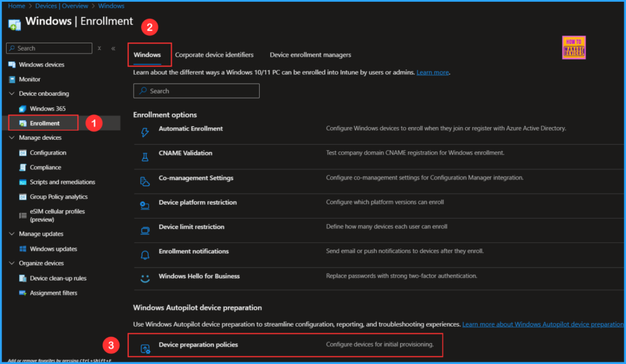Click the Device platform restriction icon
Image resolution: width=626 pixels, height=364 pixels.
(145, 206)
